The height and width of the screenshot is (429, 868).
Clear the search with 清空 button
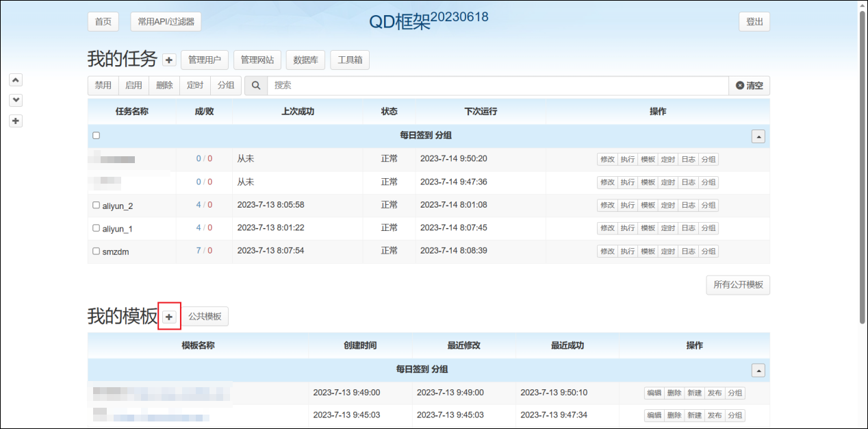pos(749,86)
